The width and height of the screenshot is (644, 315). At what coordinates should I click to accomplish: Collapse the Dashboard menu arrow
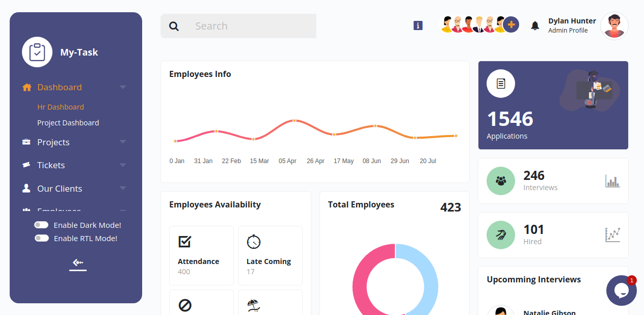(122, 87)
